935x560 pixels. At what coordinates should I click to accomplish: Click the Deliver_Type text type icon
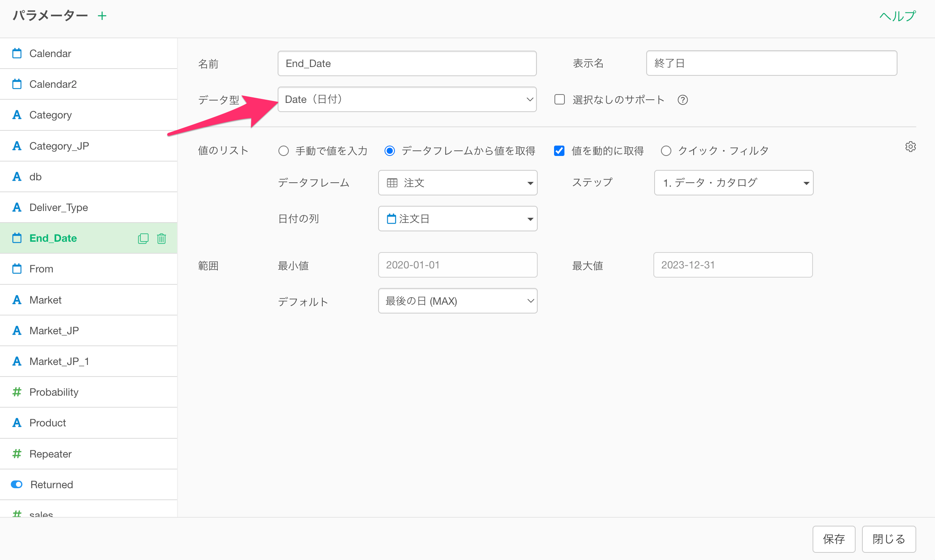pyautogui.click(x=17, y=207)
